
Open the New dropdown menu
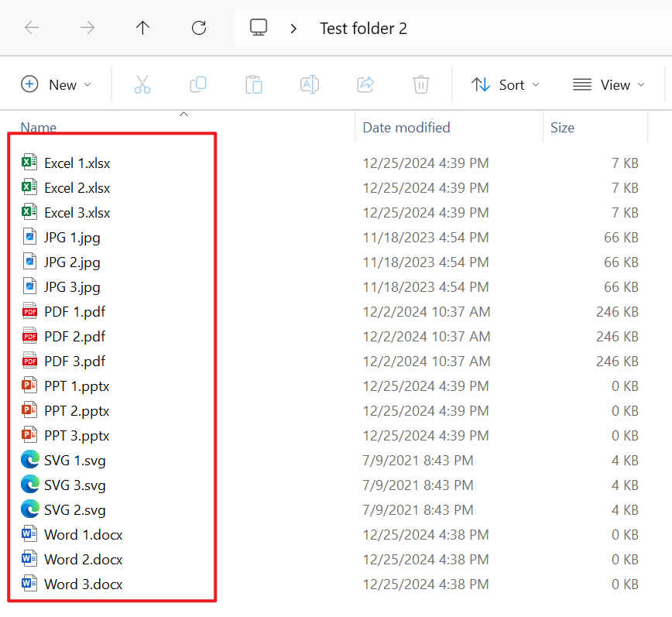pyautogui.click(x=56, y=85)
